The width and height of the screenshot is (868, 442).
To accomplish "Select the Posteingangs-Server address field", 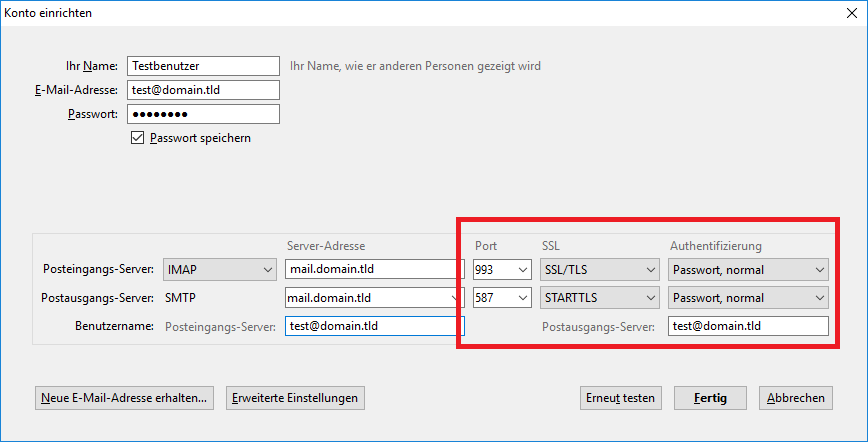I will pyautogui.click(x=374, y=269).
